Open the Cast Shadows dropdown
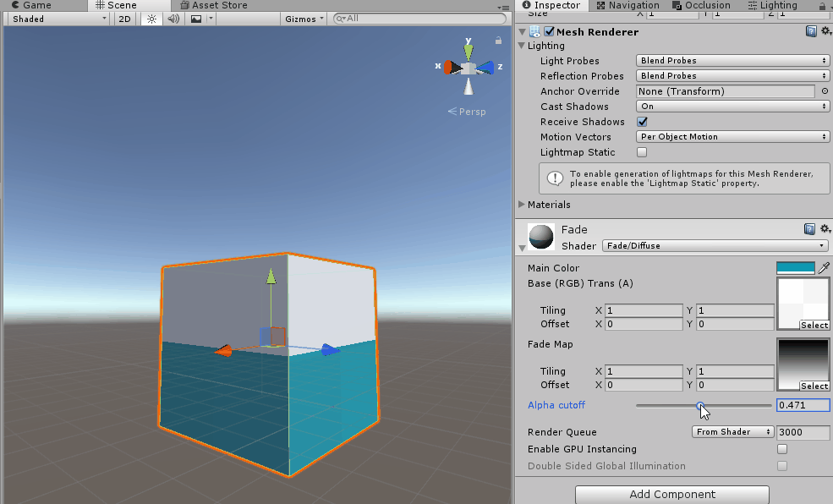This screenshot has height=504, width=833. pos(732,107)
